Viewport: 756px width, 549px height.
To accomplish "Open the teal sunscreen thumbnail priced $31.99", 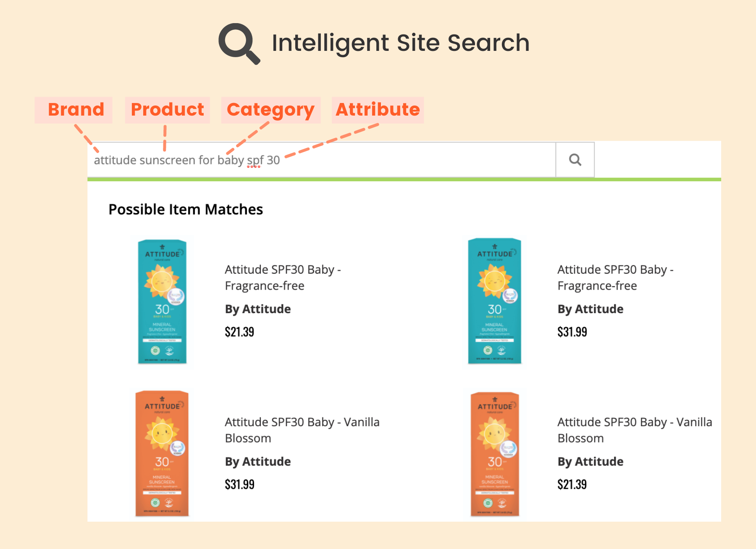I will coord(495,301).
